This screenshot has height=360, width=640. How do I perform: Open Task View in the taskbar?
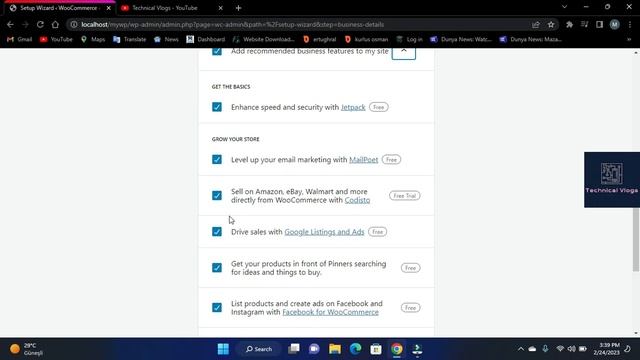click(293, 349)
